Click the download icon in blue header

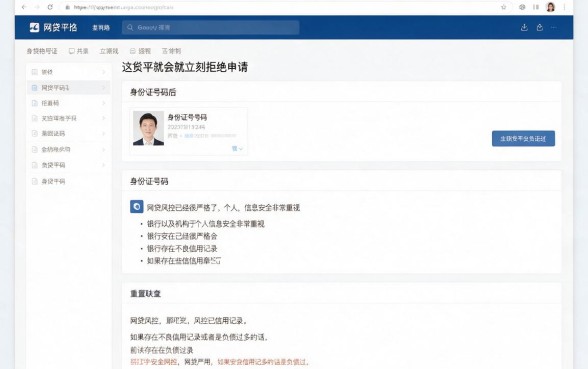[x=524, y=27]
